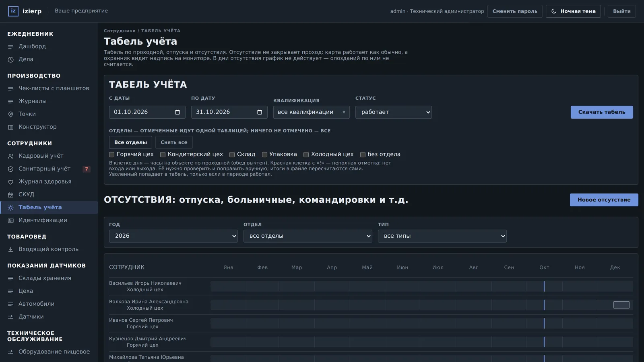Tick the Упаковка checkbox

tap(264, 154)
